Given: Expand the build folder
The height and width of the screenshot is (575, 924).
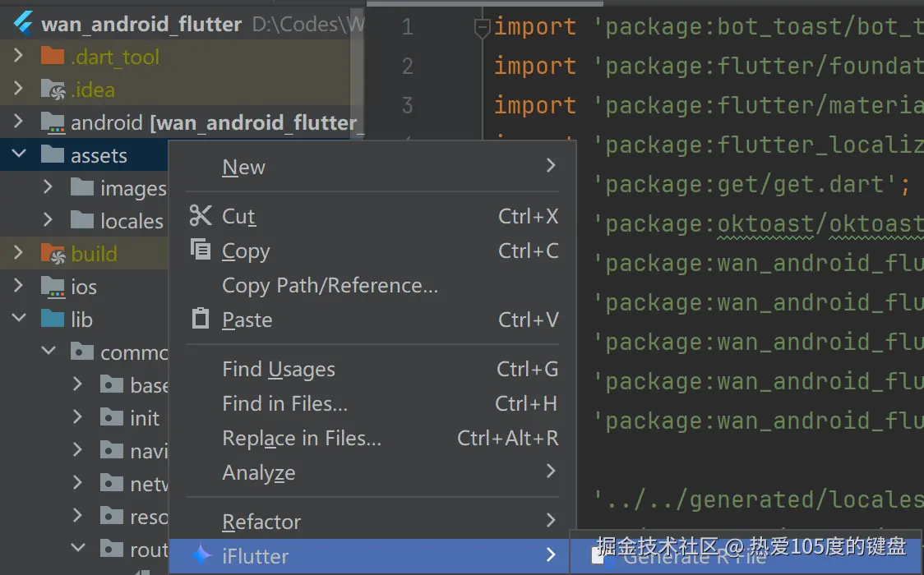Looking at the screenshot, I should 18,253.
